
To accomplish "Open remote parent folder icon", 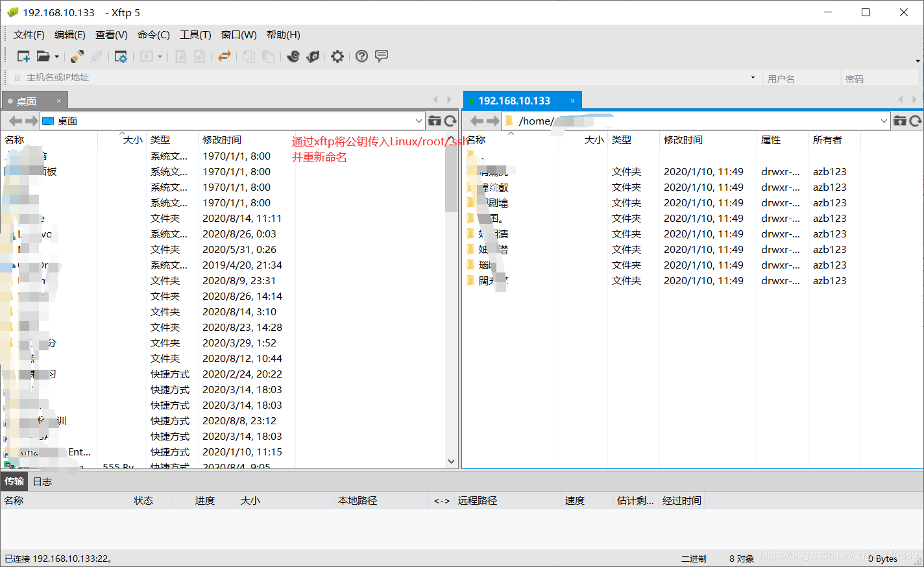I will [x=900, y=121].
